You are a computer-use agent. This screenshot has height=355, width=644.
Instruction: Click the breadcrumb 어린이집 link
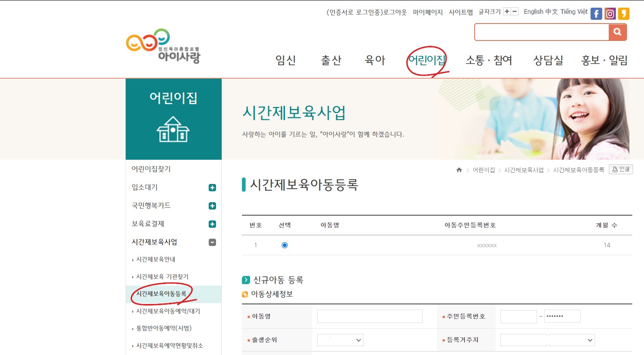[x=484, y=170]
